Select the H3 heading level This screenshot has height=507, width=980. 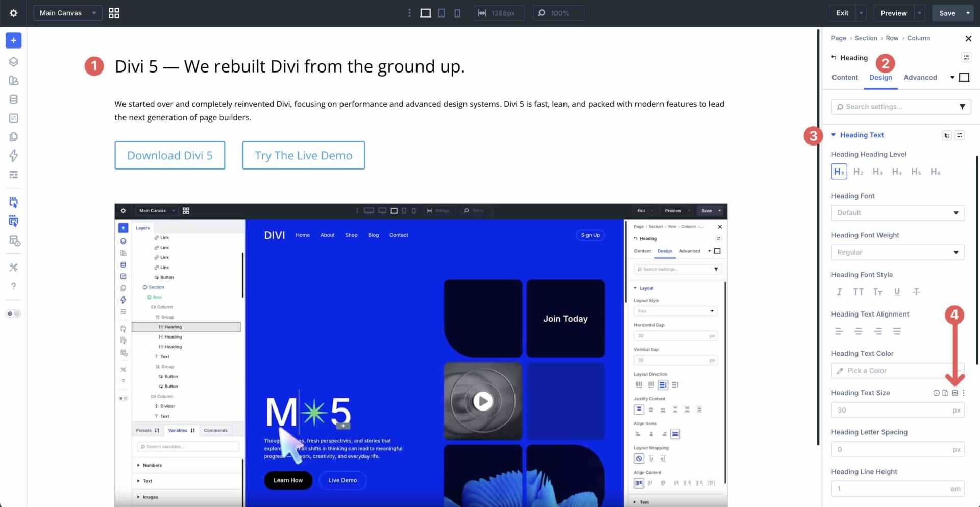coord(877,172)
